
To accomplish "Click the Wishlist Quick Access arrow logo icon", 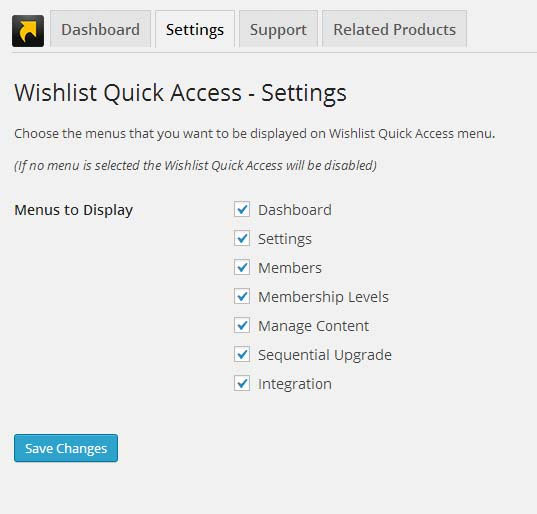I will click(x=28, y=31).
